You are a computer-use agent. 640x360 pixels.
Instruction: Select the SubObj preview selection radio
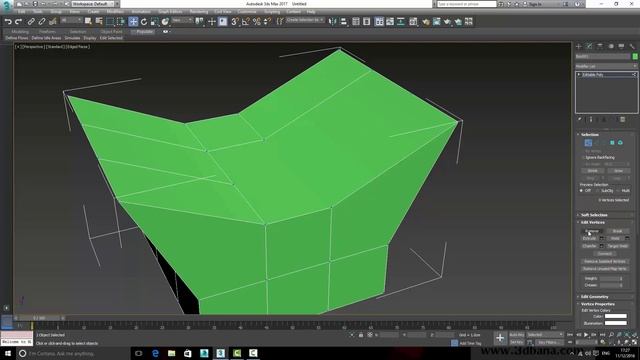598,191
